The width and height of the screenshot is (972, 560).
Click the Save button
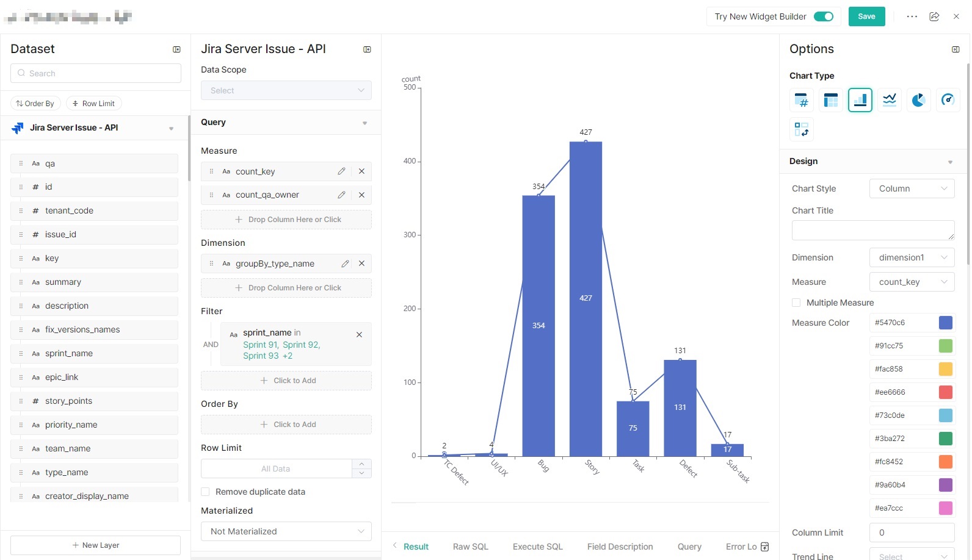coord(866,16)
